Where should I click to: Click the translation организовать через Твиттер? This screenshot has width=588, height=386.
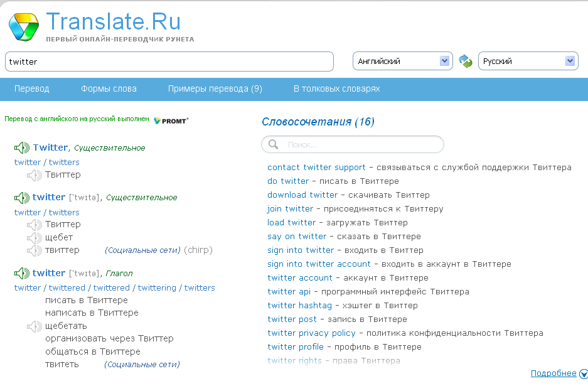coord(109,339)
